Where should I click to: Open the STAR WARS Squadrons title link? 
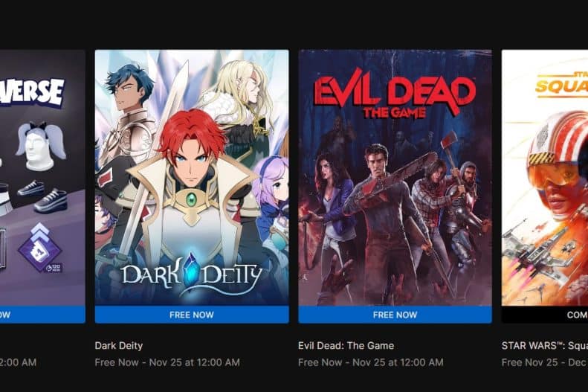(545, 345)
